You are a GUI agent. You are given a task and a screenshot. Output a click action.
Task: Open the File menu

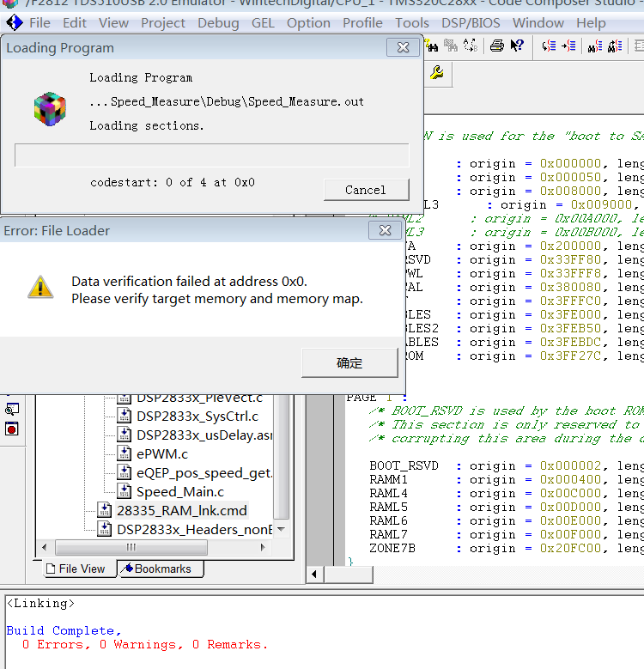[x=39, y=22]
